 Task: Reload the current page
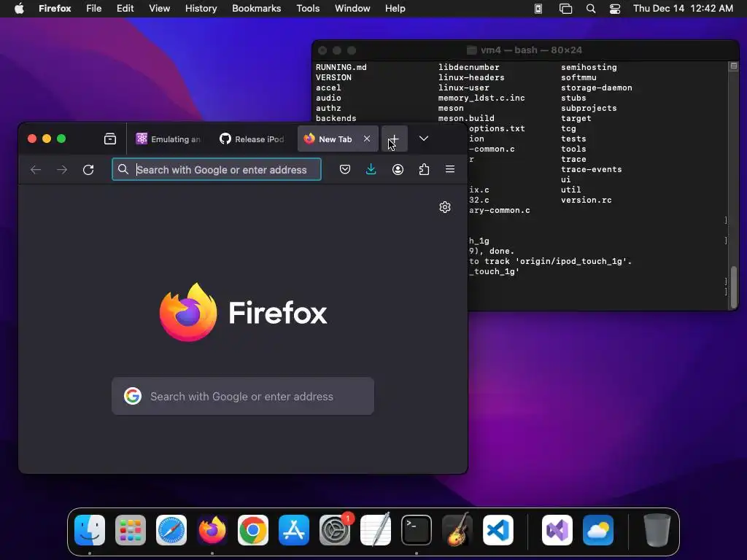[88, 169]
